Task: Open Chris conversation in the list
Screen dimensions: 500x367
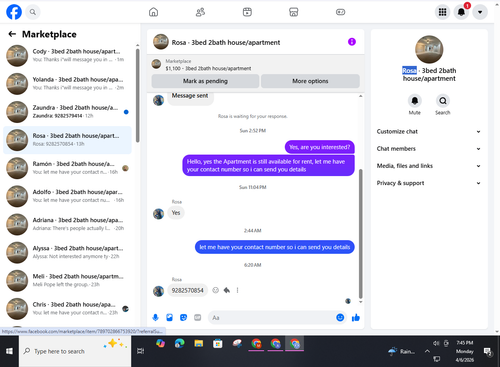Action: click(68, 309)
